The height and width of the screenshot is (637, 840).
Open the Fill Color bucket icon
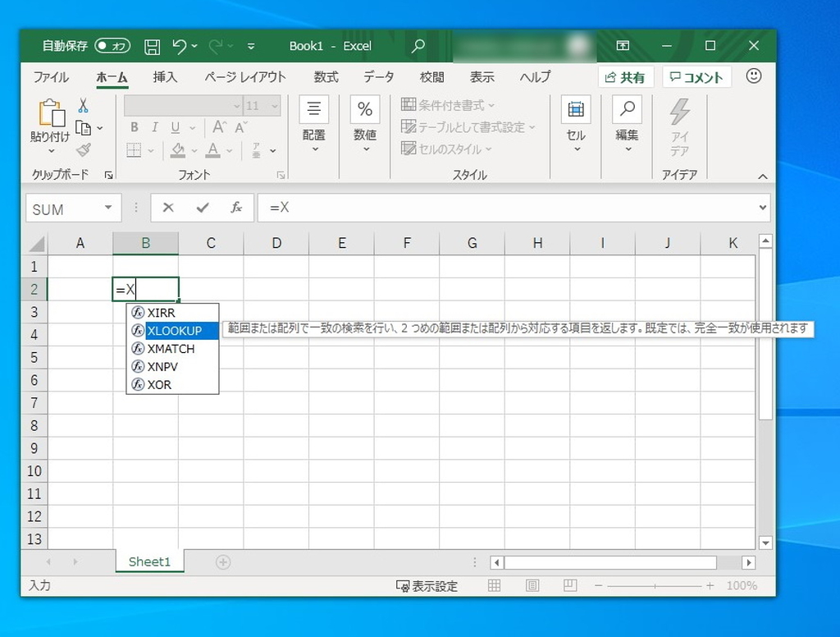point(180,149)
